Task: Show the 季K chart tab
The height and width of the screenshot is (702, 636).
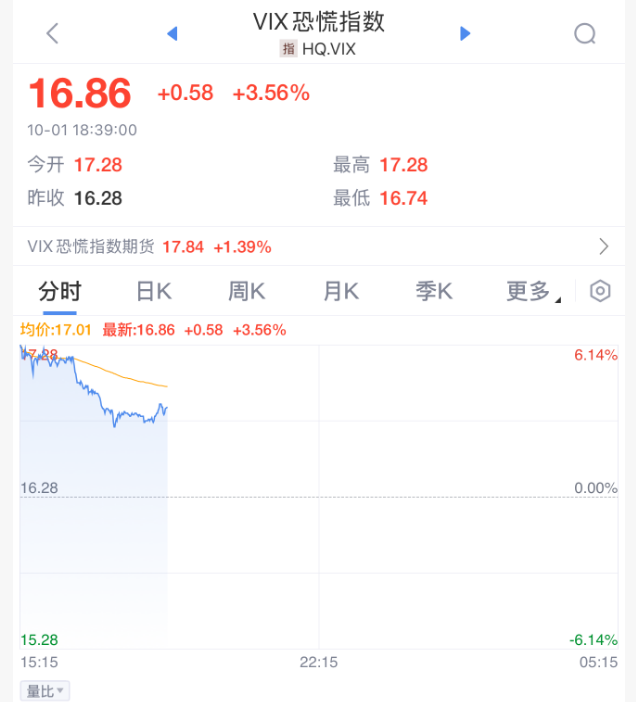Action: point(434,291)
